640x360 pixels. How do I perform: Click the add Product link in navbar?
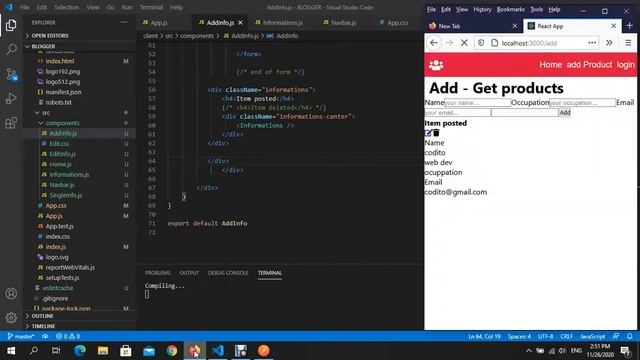tap(589, 64)
